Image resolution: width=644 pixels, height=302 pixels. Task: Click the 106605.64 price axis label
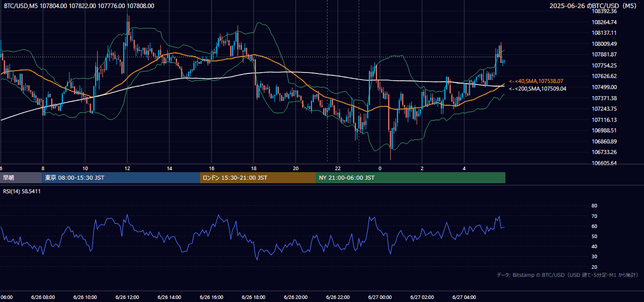pos(604,163)
